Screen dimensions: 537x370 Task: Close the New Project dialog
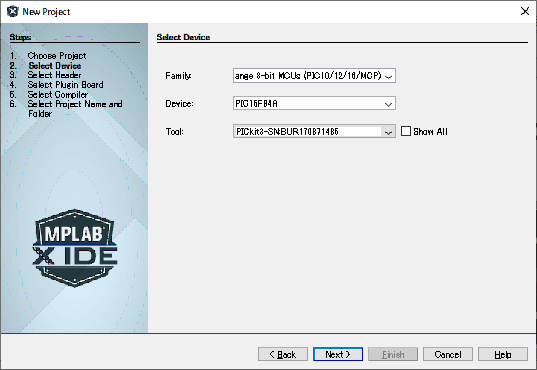click(525, 11)
